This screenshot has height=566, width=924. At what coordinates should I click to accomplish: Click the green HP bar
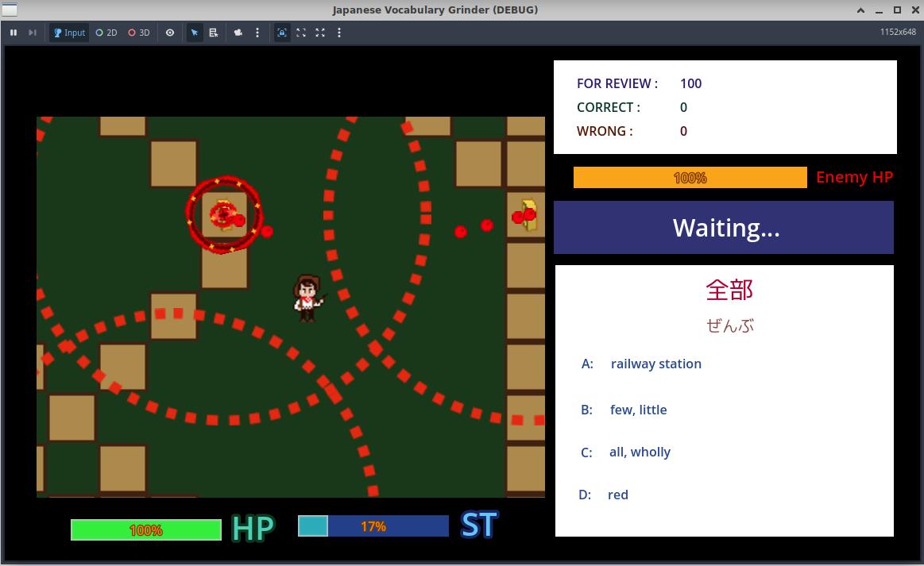pyautogui.click(x=146, y=530)
